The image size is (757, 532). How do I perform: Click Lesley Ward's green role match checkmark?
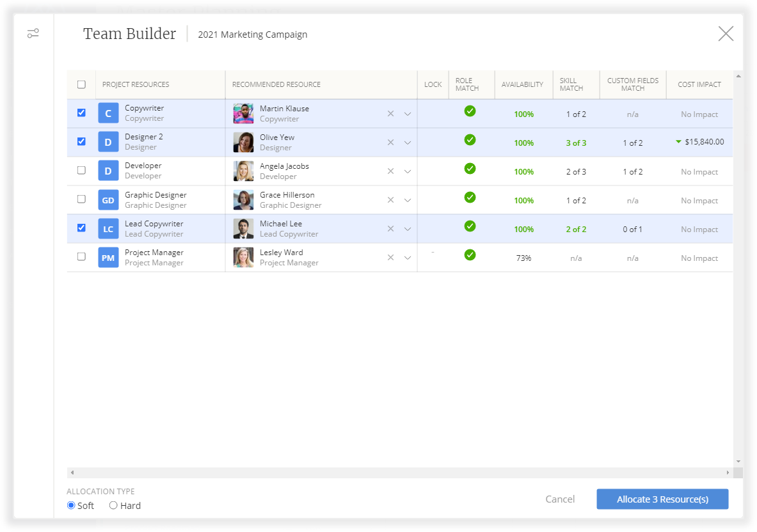(x=470, y=255)
